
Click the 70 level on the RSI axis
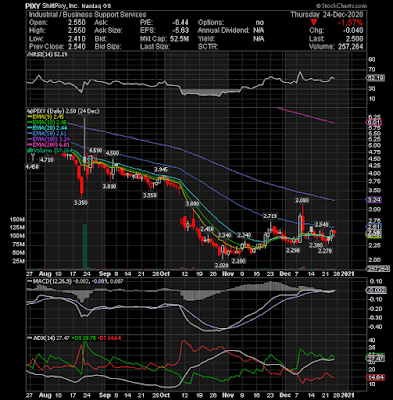(372, 70)
